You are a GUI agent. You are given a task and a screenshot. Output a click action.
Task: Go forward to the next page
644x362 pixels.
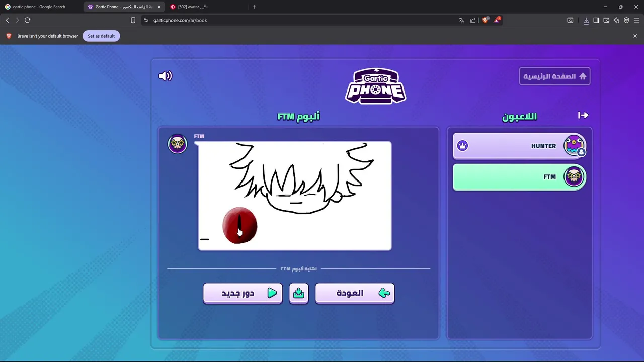coord(17,20)
